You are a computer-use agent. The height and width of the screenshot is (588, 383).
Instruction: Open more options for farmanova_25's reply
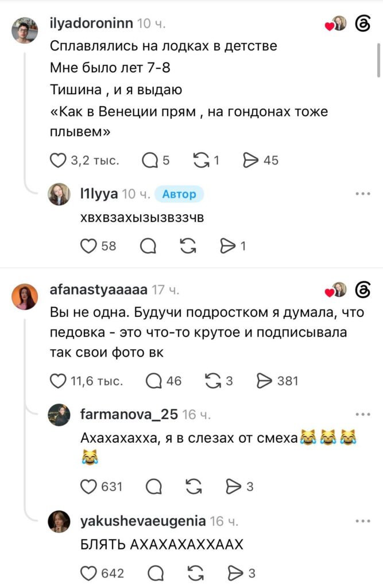(363, 415)
